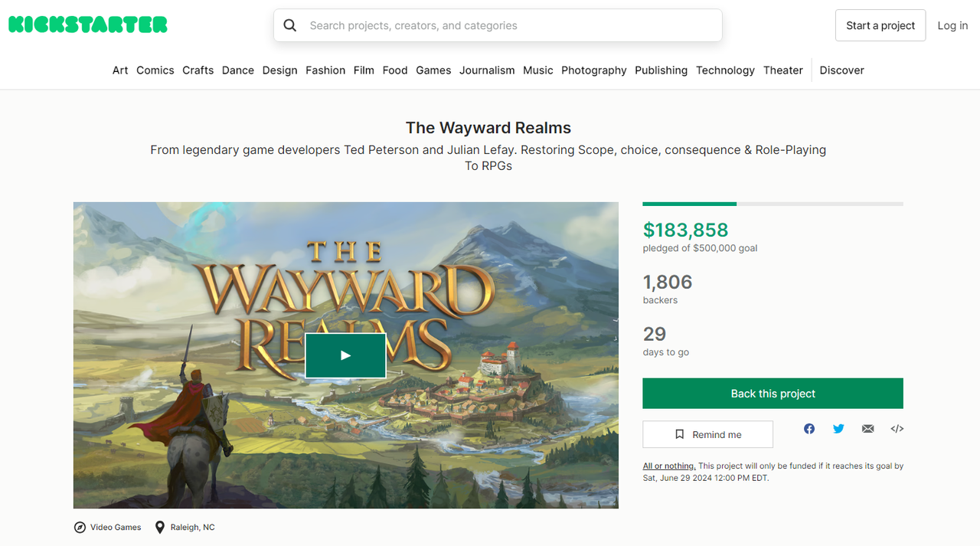Viewport: 980px width, 546px height.
Task: Focus the search projects input field
Action: [x=509, y=25]
